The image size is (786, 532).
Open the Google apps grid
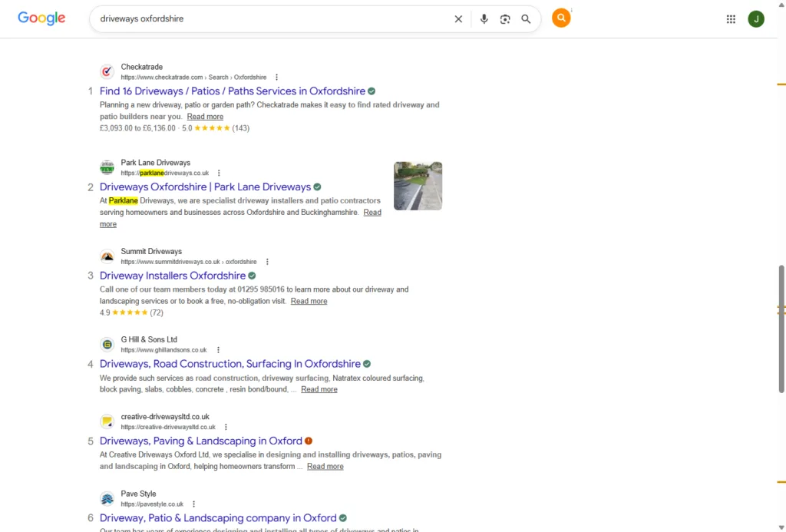(x=731, y=19)
